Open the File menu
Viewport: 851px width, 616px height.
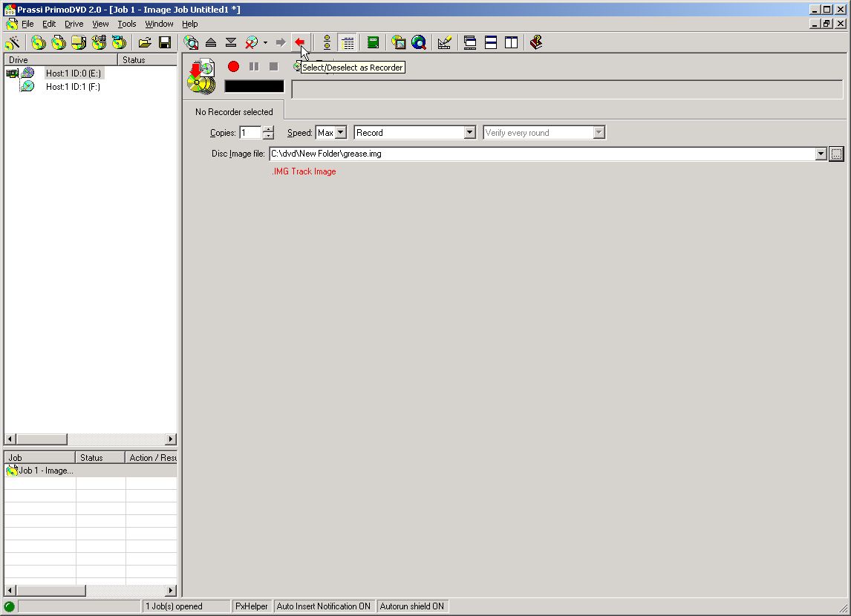click(27, 24)
